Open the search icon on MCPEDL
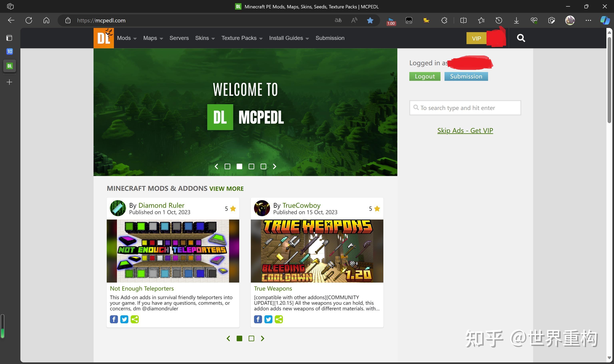 [521, 38]
